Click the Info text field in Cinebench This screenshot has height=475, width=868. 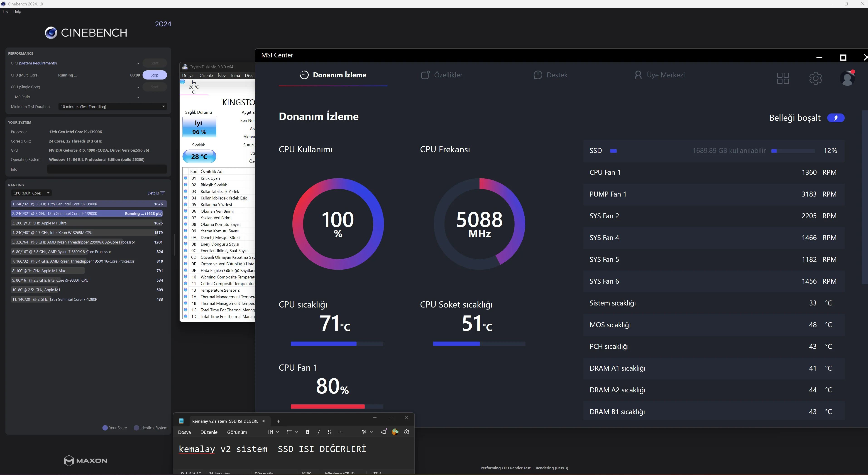[107, 169]
